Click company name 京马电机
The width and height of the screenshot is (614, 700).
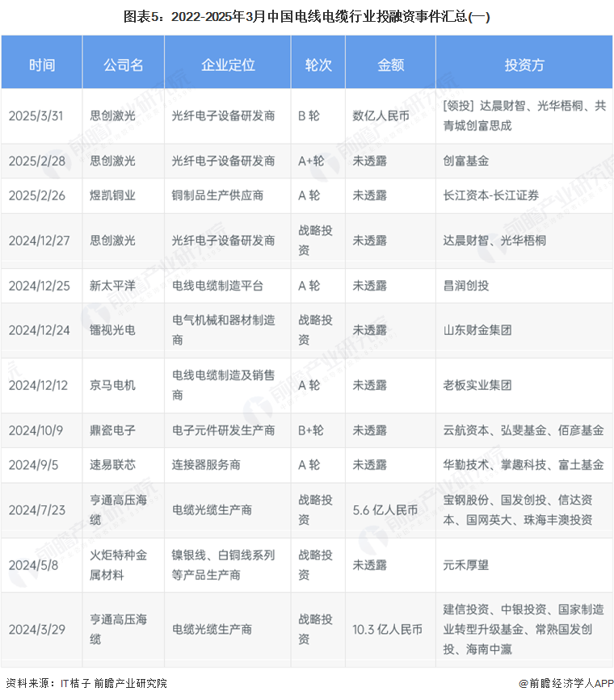click(112, 385)
